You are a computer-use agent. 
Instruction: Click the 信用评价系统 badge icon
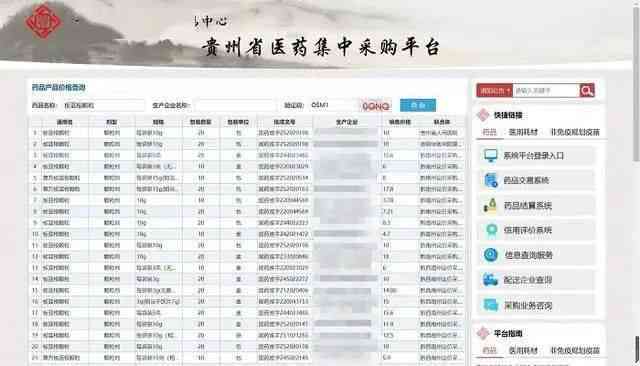coord(491,230)
